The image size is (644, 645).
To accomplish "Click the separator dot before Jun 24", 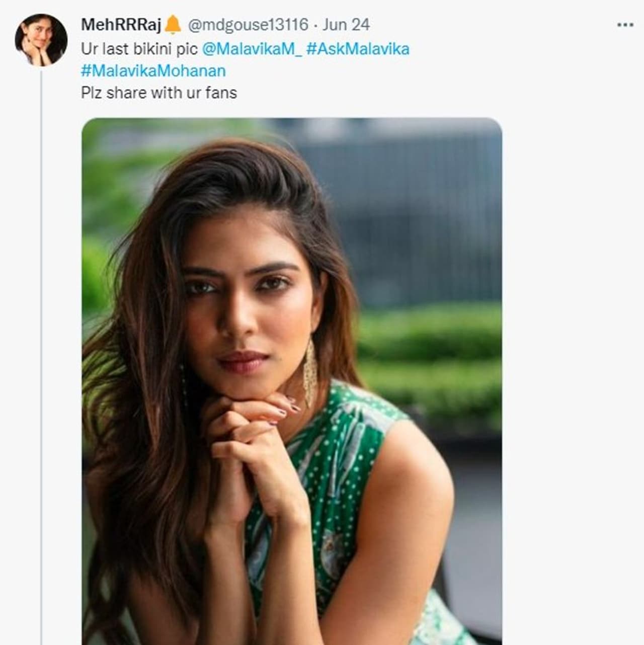I will pos(315,25).
